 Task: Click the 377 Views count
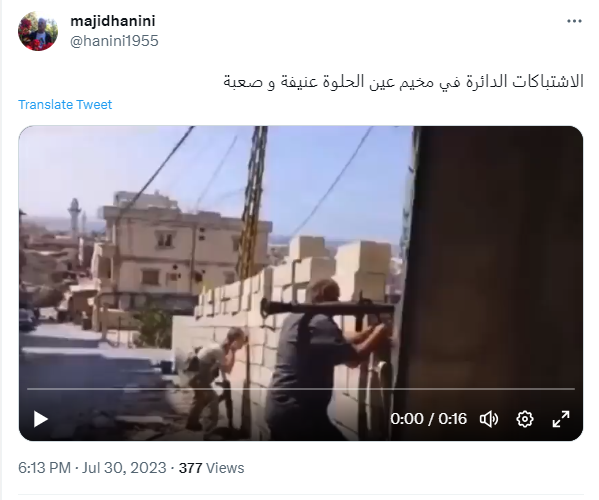coord(211,468)
